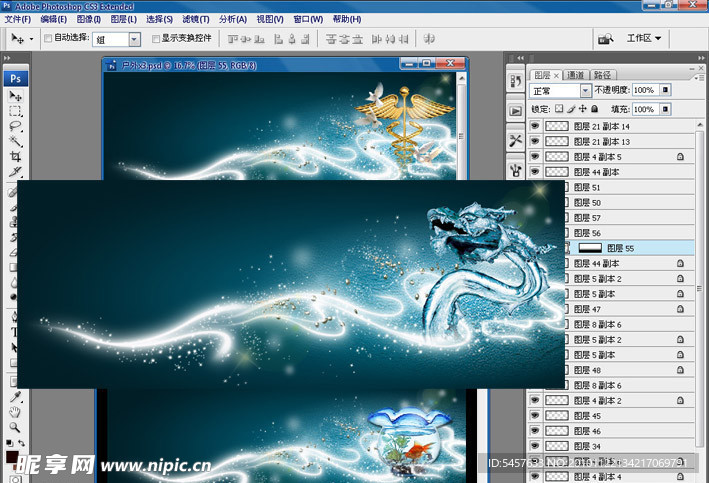Select the Rectangular Marquee tool
The height and width of the screenshot is (483, 709).
pyautogui.click(x=15, y=112)
